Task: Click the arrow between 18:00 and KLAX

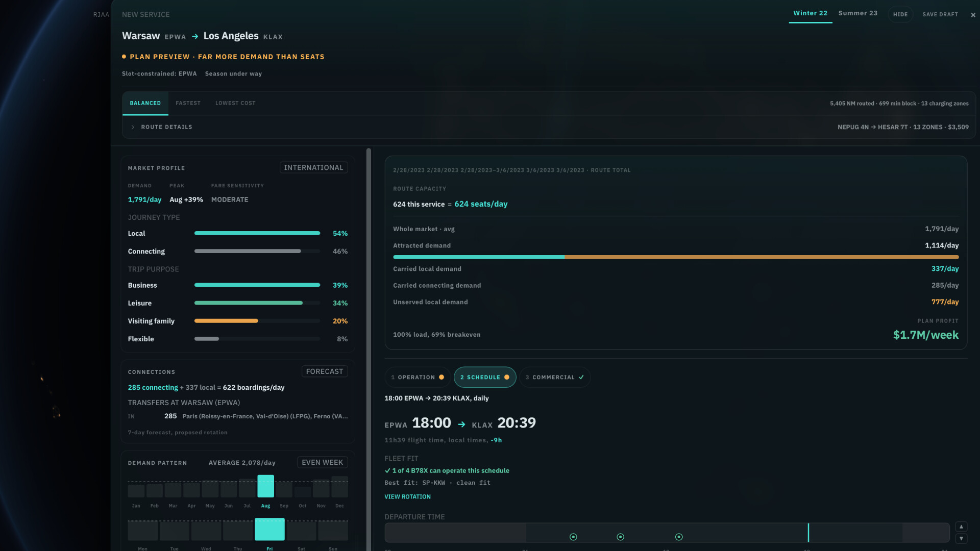Action: click(x=461, y=424)
